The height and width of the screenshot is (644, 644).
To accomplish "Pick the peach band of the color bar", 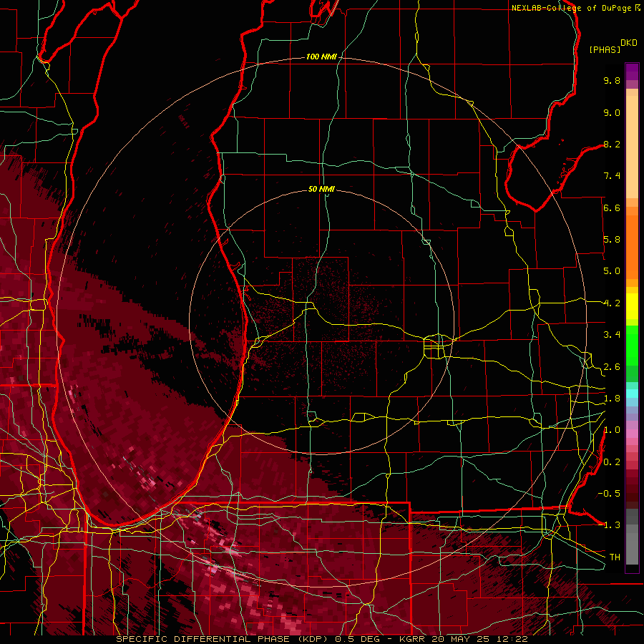I will coord(632,147).
